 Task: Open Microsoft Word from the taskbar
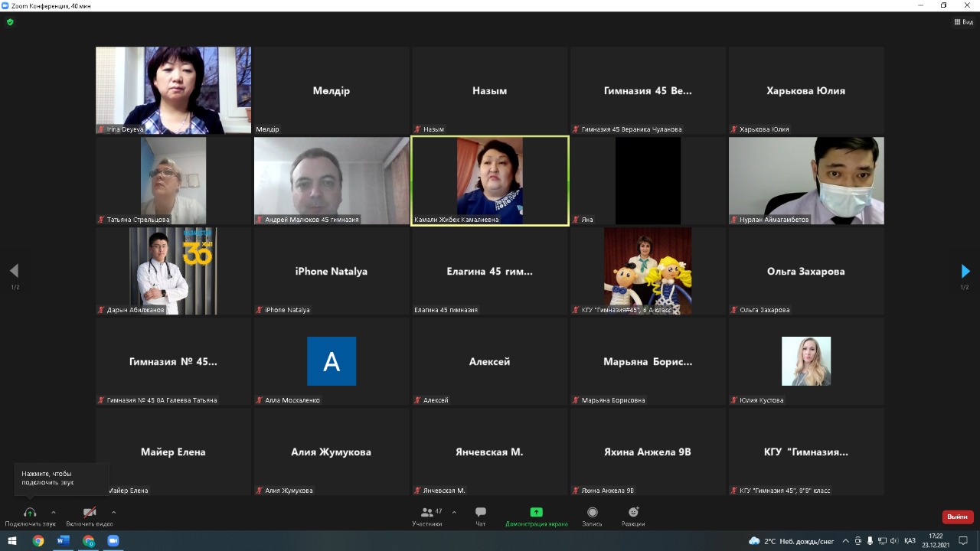pyautogui.click(x=63, y=540)
